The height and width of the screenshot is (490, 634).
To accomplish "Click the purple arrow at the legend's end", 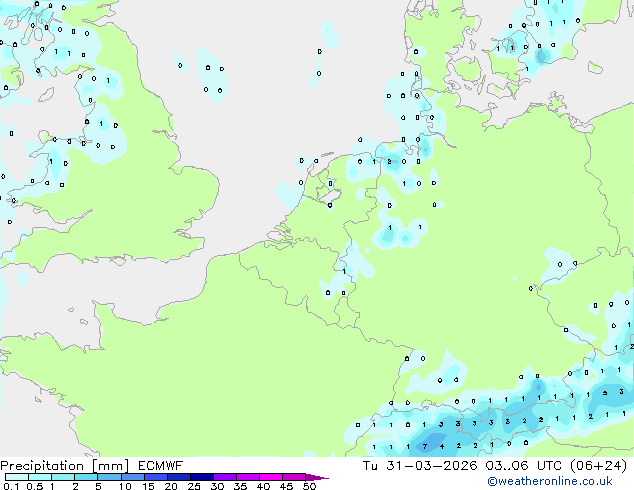I will [317, 478].
